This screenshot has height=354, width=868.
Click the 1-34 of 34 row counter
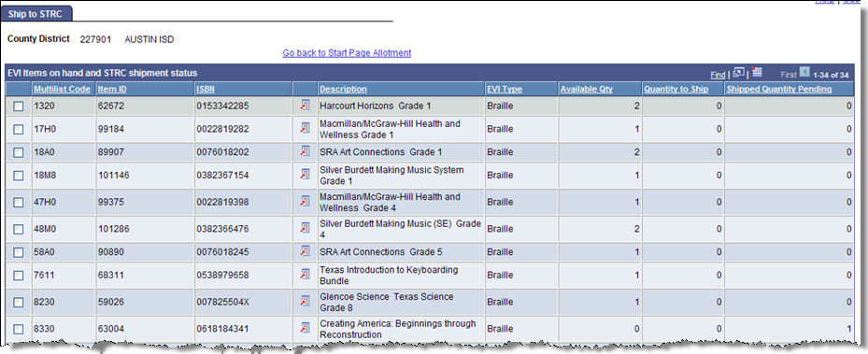(x=832, y=75)
